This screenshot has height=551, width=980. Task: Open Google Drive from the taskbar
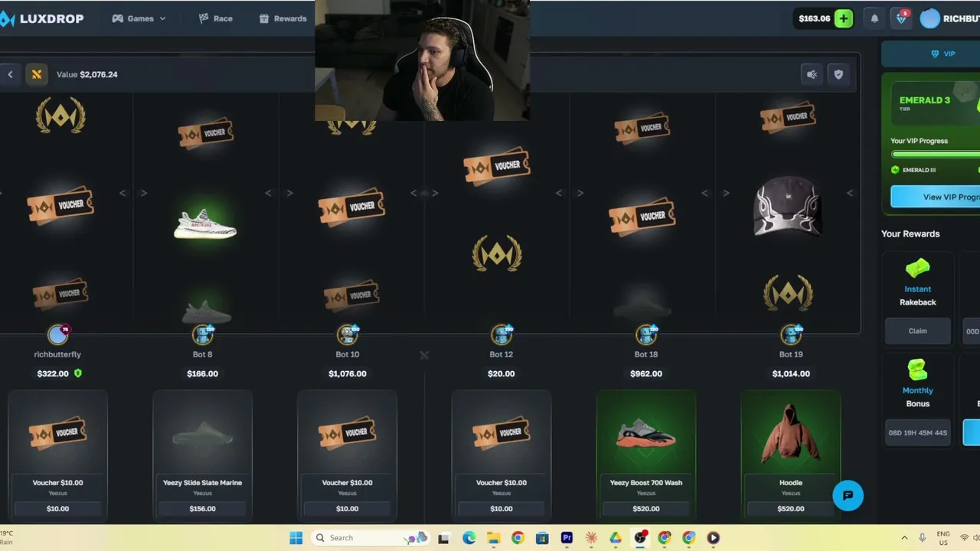tap(616, 538)
